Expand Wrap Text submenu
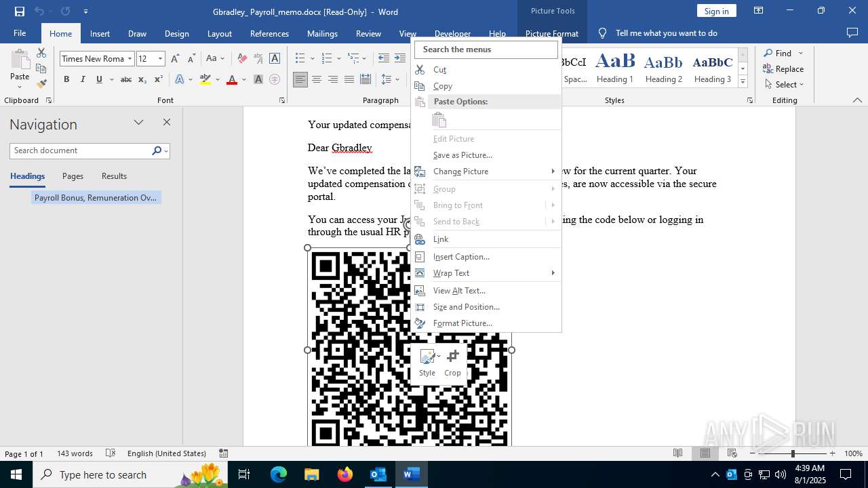Screen dimensions: 868x488 [486, 273]
